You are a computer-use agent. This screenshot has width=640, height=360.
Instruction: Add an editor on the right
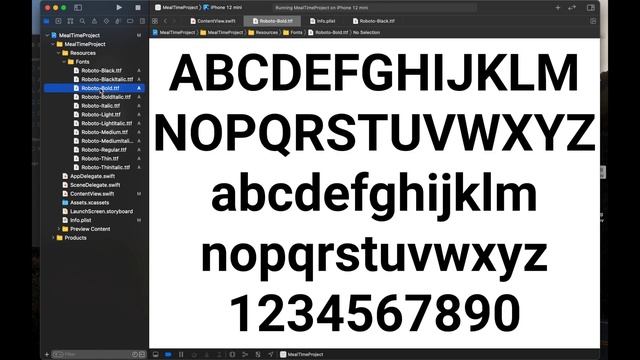[593, 21]
